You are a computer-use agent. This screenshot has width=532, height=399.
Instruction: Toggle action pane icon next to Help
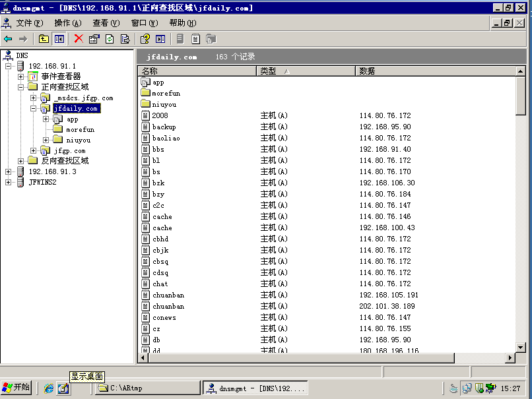tap(160, 39)
